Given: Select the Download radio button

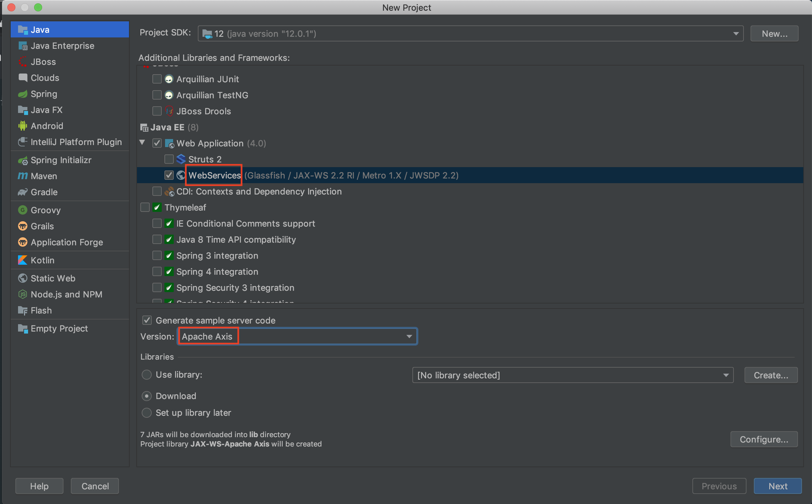Looking at the screenshot, I should coord(147,396).
